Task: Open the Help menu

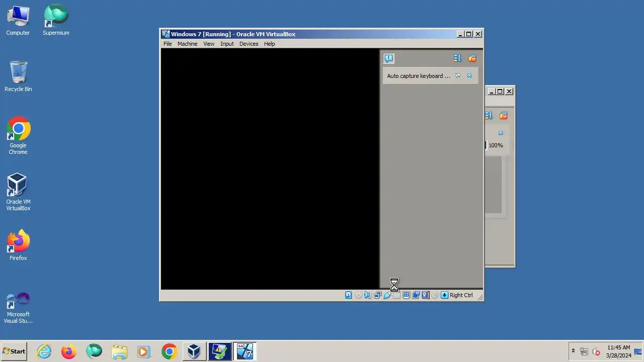Action: (x=270, y=44)
